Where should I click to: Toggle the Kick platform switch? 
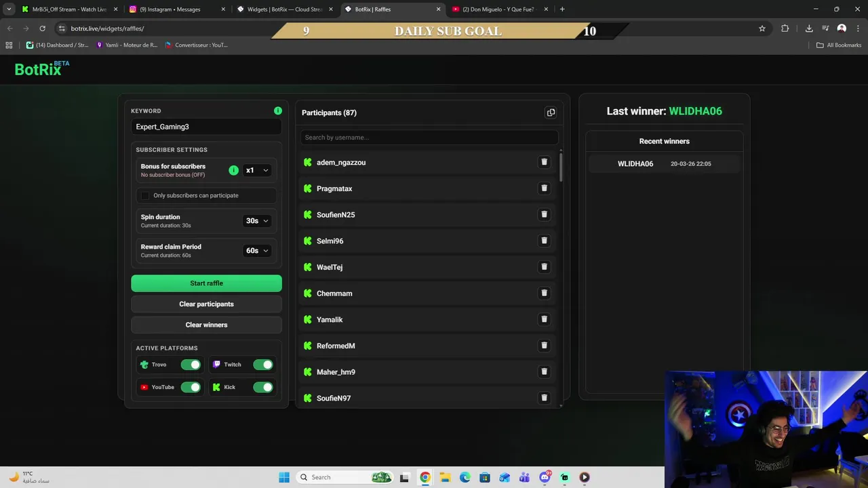pyautogui.click(x=263, y=387)
